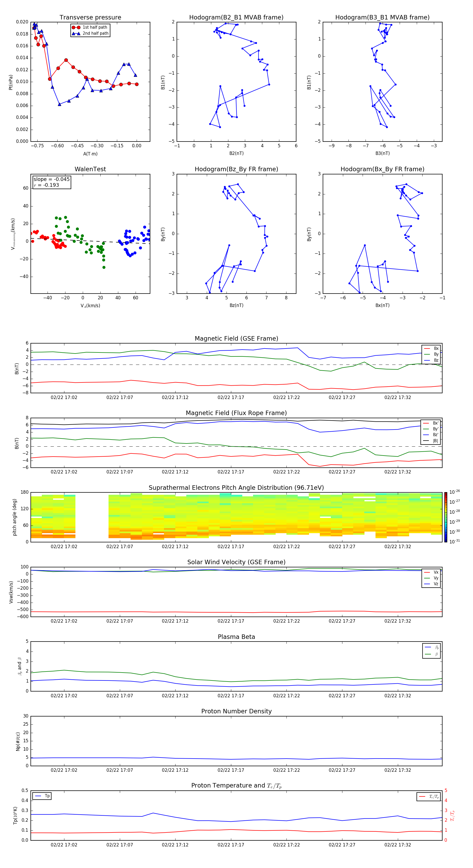Click the red 'Te/Tp' right axis label

(x=453, y=815)
